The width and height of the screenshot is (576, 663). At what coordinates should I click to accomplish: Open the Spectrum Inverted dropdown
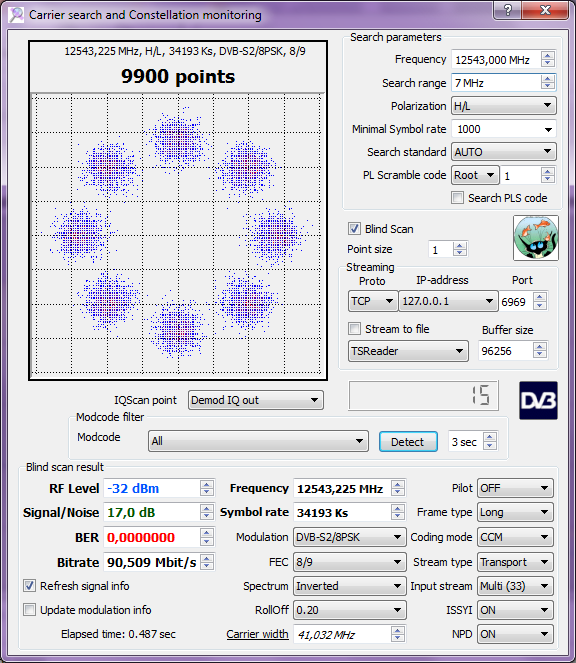tap(349, 586)
